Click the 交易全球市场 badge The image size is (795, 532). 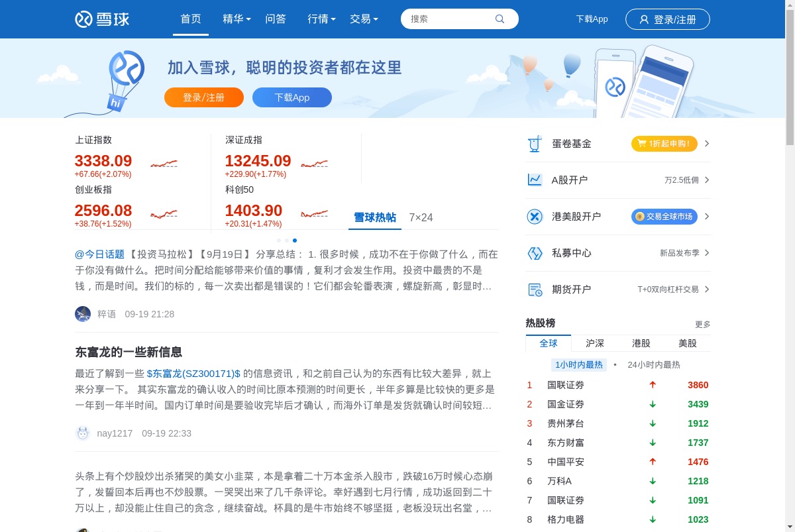664,217
